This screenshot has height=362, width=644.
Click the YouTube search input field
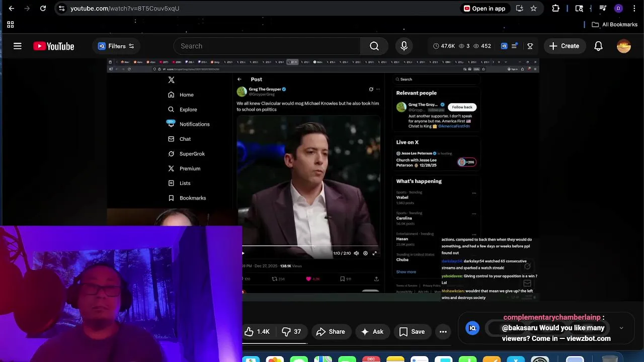click(267, 46)
